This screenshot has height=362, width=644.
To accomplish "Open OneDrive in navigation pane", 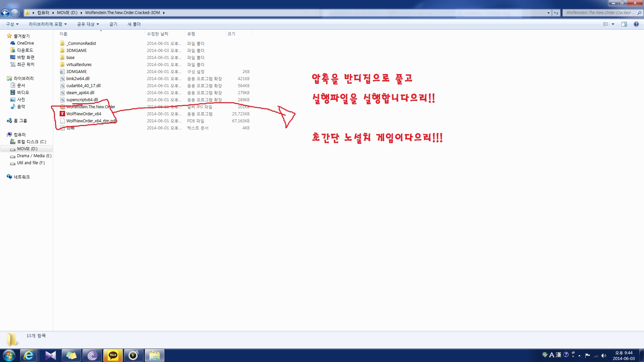I will tap(25, 43).
